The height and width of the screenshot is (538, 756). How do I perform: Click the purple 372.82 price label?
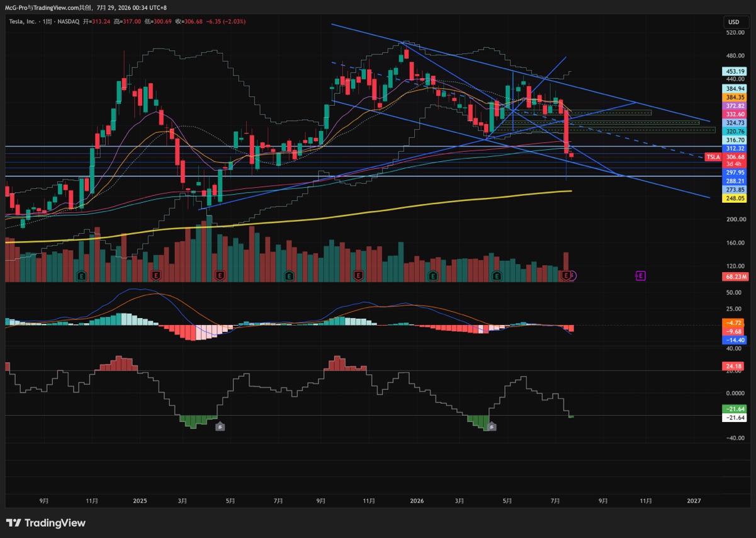(735, 106)
